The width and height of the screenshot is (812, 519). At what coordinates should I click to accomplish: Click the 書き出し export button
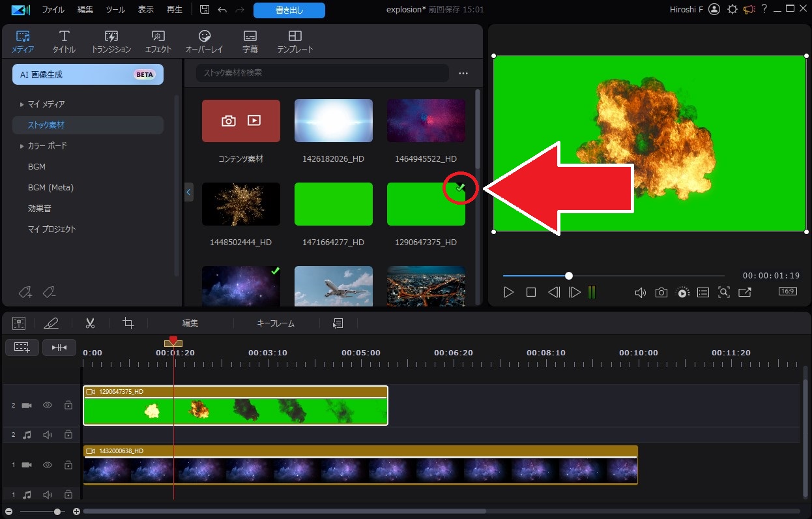pyautogui.click(x=289, y=10)
